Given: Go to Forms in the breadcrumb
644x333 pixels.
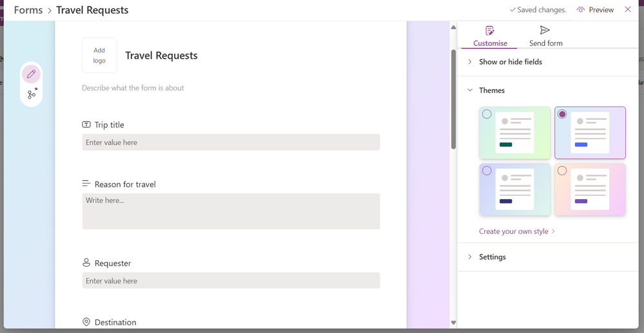Looking at the screenshot, I should [x=28, y=10].
